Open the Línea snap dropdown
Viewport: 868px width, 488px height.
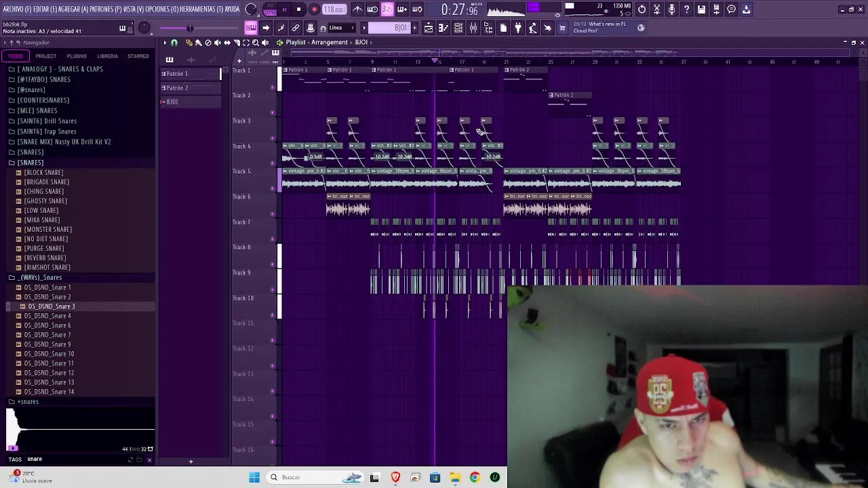click(341, 28)
